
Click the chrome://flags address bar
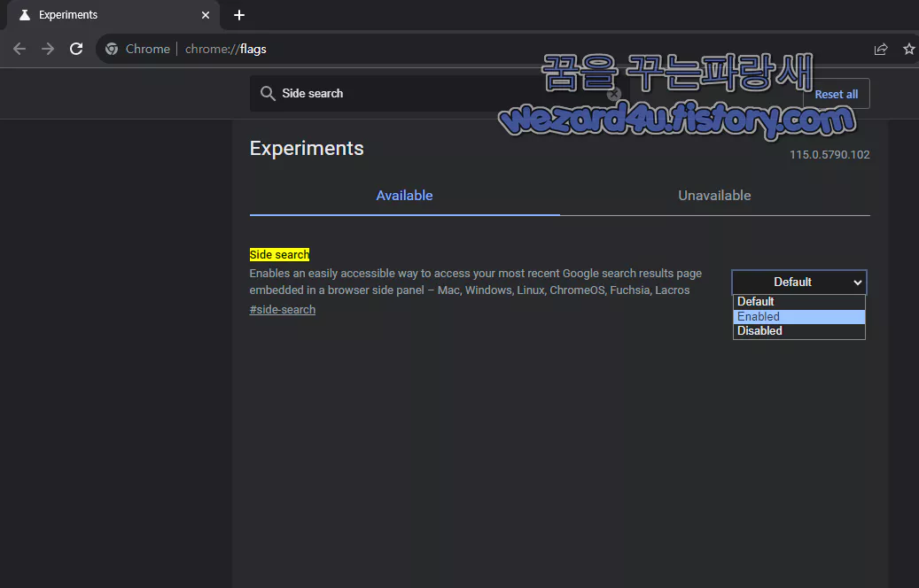pyautogui.click(x=480, y=50)
